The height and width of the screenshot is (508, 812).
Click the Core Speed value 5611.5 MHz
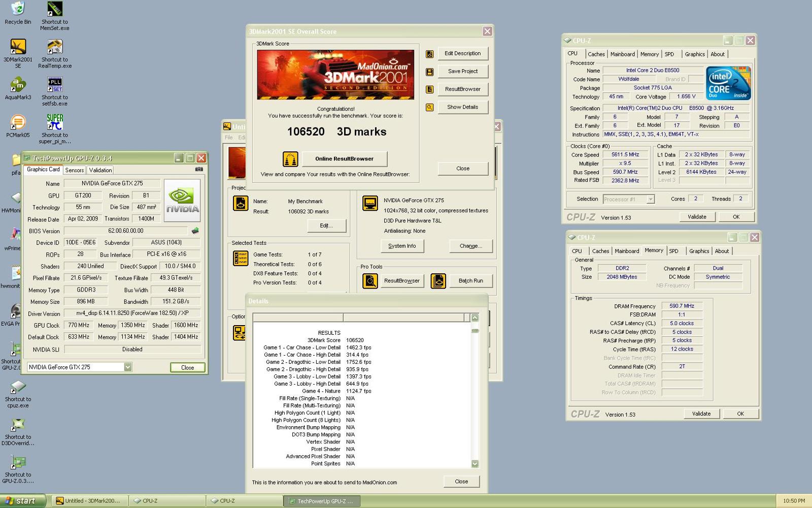[625, 154]
